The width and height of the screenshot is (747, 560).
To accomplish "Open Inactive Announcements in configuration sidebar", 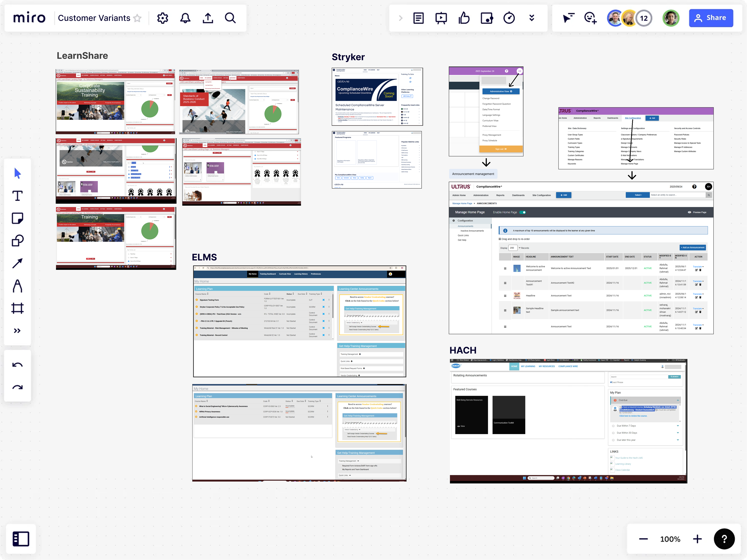I will tap(472, 231).
